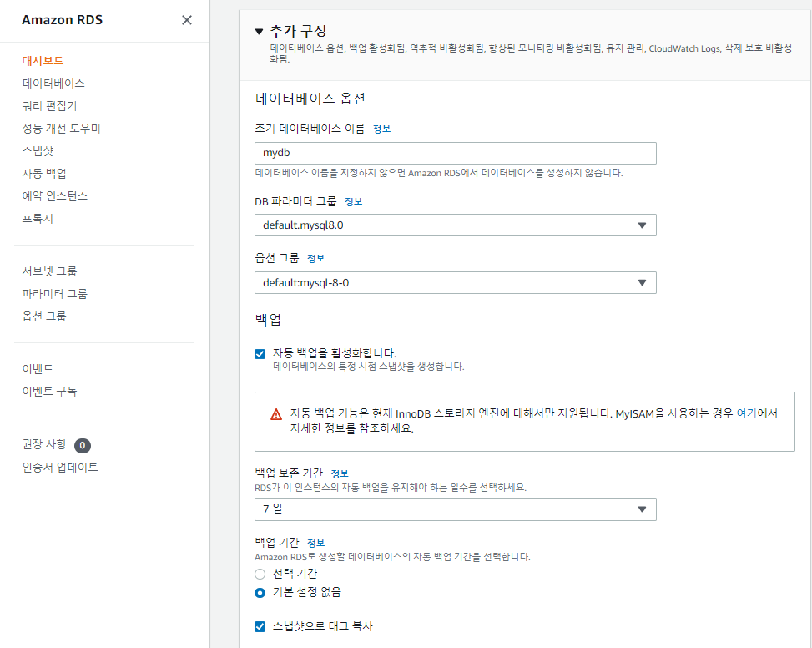Open the backup retention dropdown 7 일

coord(455,509)
